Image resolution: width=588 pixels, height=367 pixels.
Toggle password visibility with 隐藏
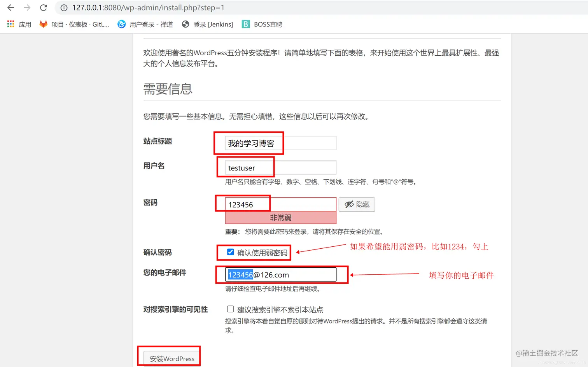357,204
